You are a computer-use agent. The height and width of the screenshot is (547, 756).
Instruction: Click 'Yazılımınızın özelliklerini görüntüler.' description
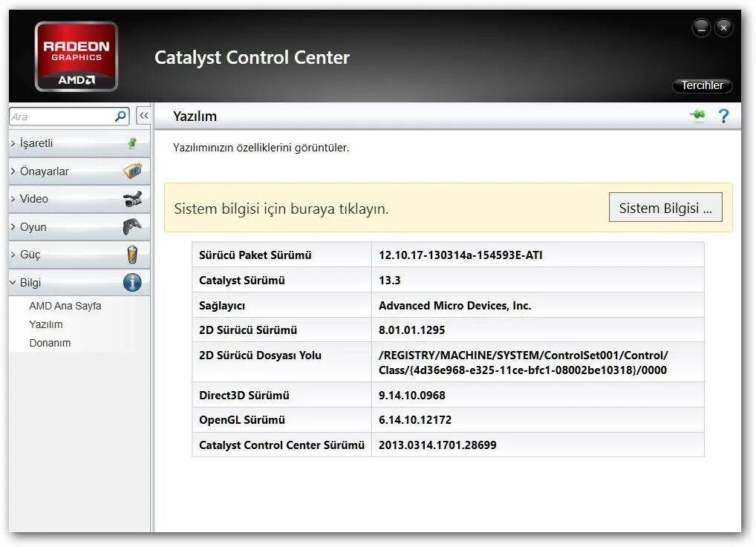(261, 148)
